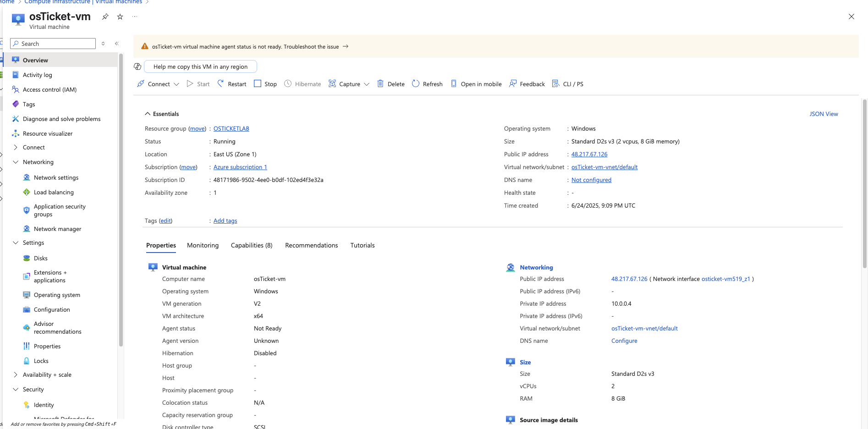Click the sidebar search field
868x429 pixels.
53,44
